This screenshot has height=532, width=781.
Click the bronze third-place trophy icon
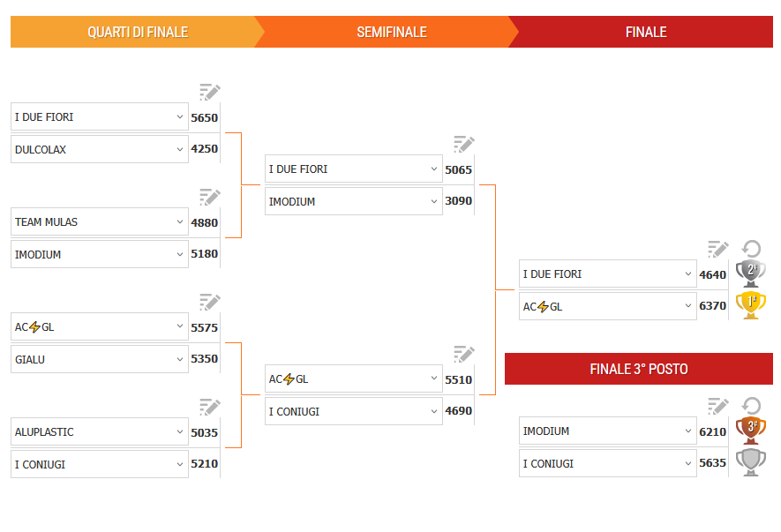751,430
